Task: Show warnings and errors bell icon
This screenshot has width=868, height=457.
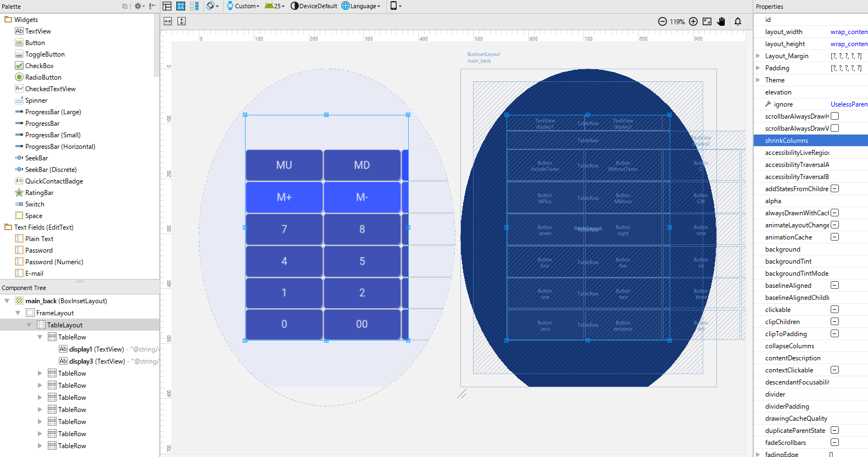Action: tap(738, 21)
